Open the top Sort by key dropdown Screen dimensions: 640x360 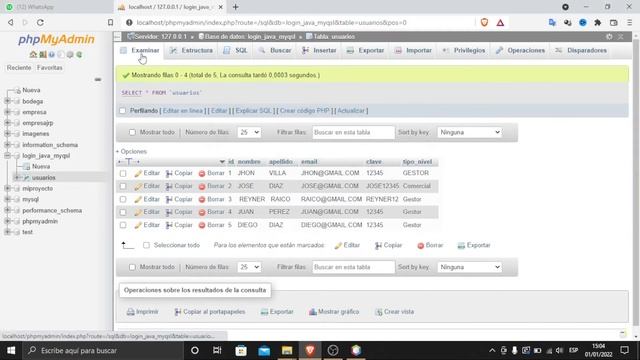[x=469, y=132]
